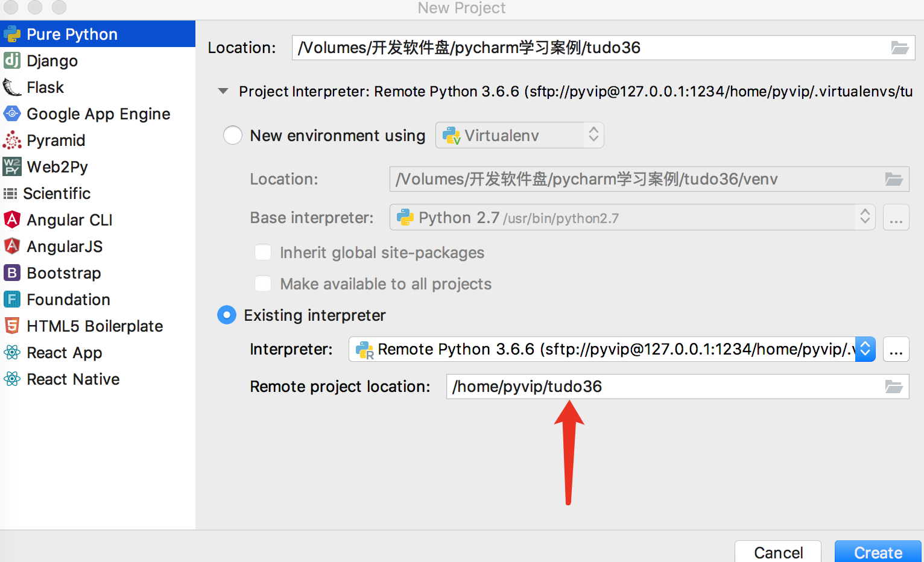Open folder browser for remote project location

tap(893, 387)
